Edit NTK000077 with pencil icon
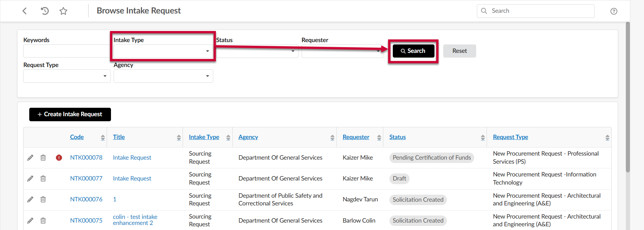The image size is (644, 230). click(30, 178)
